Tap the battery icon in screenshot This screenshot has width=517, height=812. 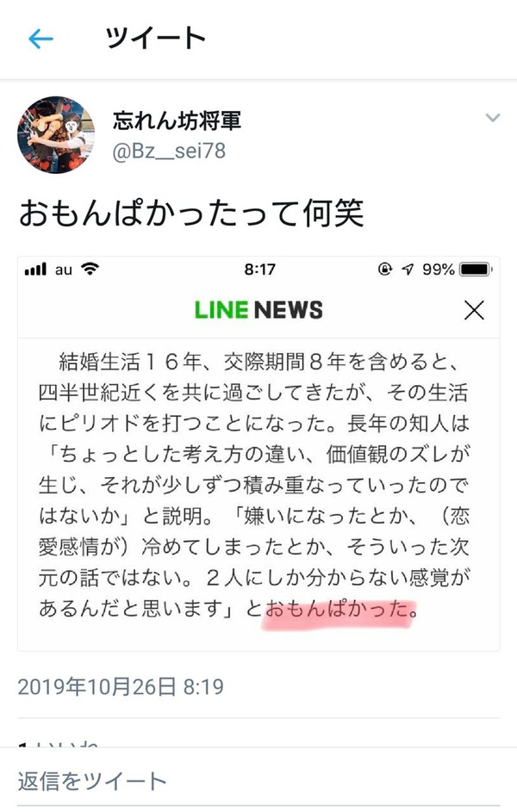pos(476,270)
